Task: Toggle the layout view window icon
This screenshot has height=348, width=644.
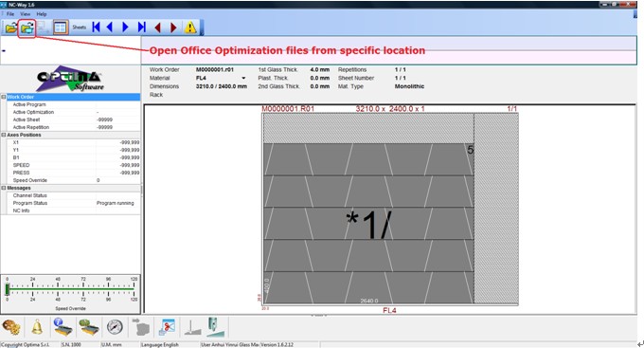Action: click(61, 27)
